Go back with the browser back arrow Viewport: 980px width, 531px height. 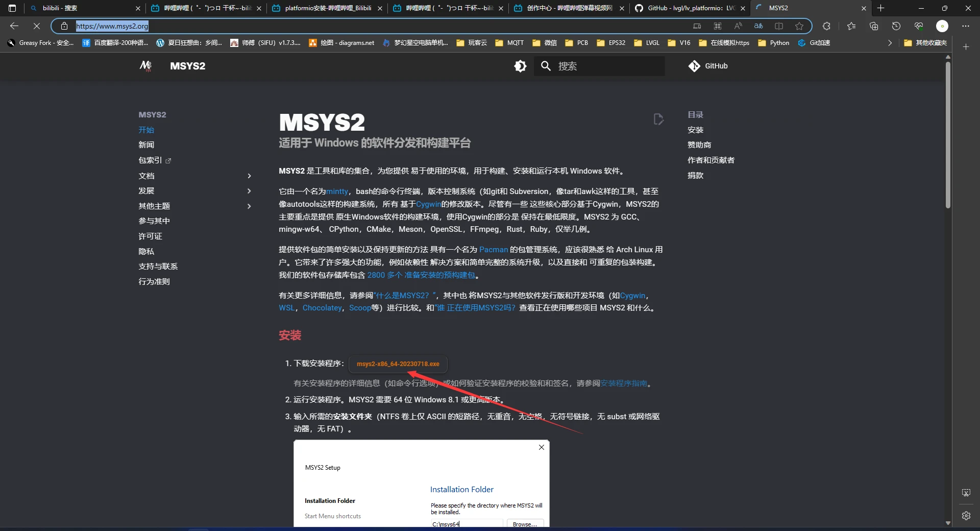pyautogui.click(x=14, y=26)
